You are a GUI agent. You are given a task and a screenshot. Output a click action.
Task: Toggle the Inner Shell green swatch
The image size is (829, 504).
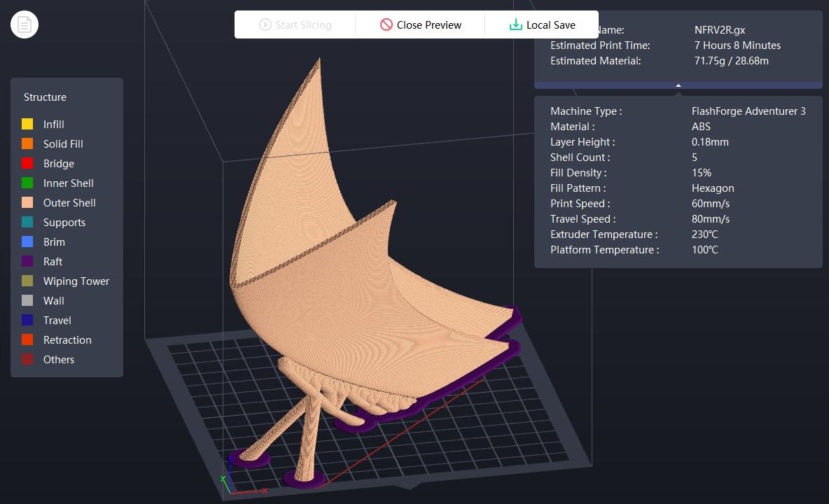(27, 183)
